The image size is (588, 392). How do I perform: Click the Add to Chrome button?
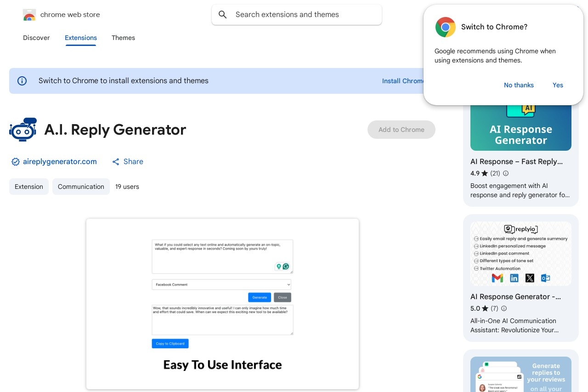tap(401, 130)
